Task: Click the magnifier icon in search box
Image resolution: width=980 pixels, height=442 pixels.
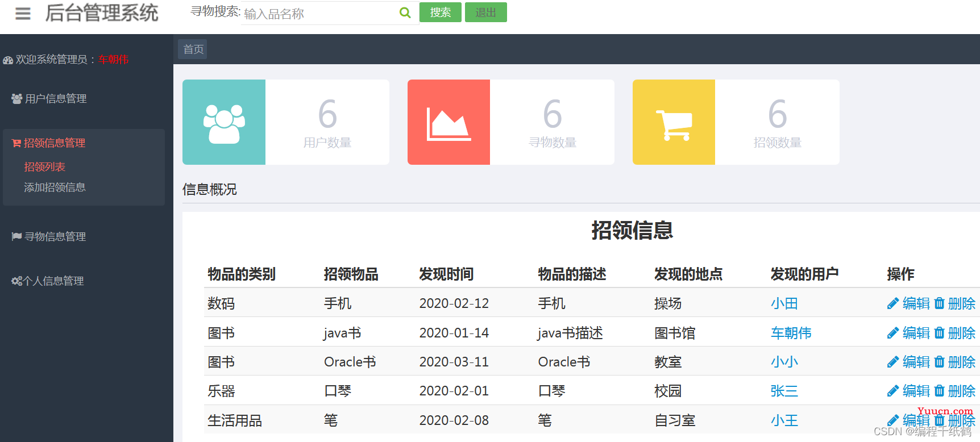Action: (x=405, y=12)
